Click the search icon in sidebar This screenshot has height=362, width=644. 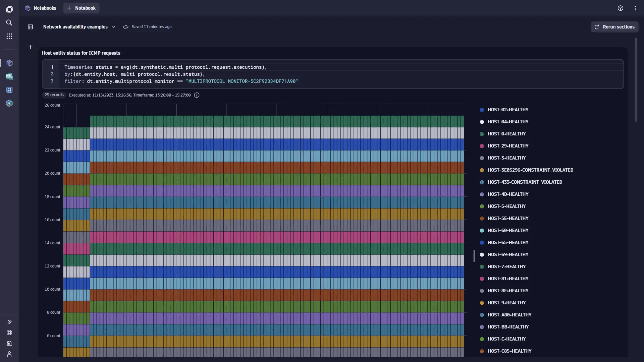9,22
